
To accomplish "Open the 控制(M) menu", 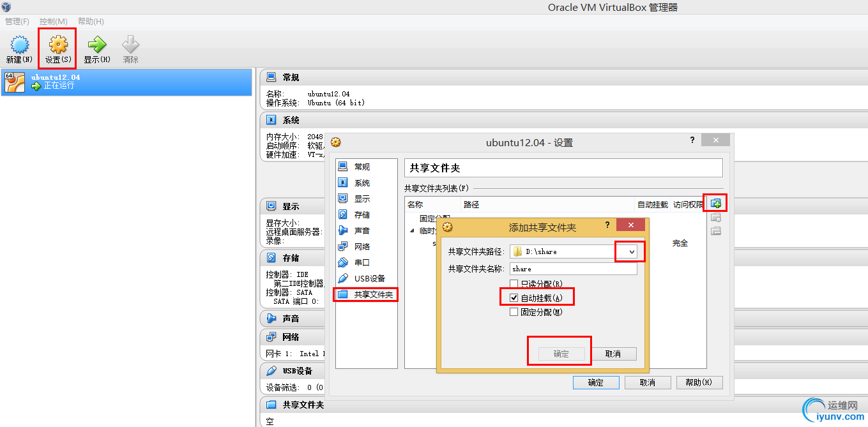I will click(x=53, y=22).
